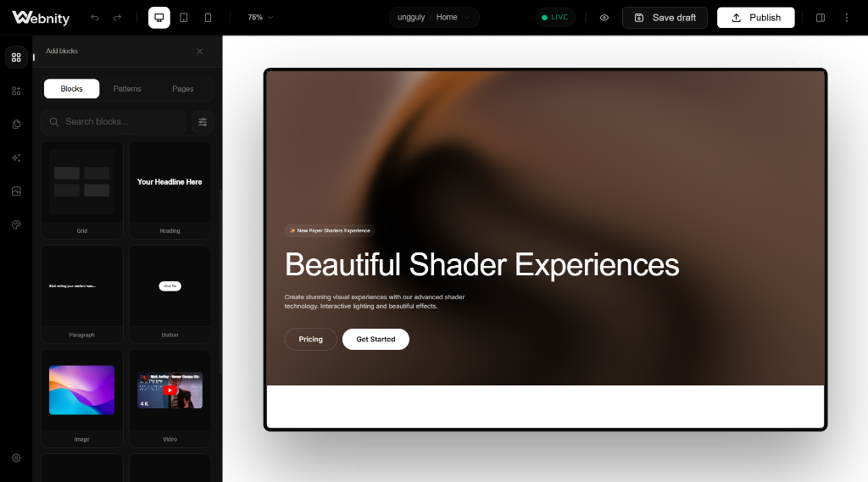The width and height of the screenshot is (868, 482).
Task: Open the blocks grid sidebar icon
Action: click(x=16, y=58)
